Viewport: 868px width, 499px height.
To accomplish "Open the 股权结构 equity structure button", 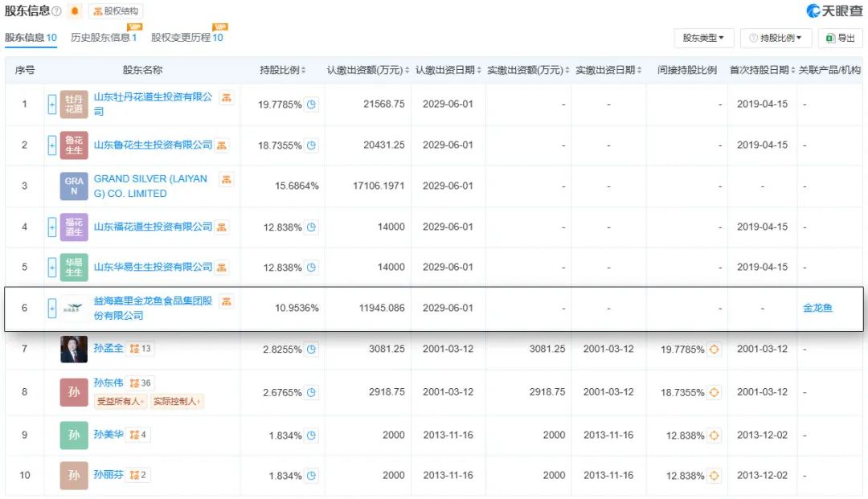I will point(116,11).
